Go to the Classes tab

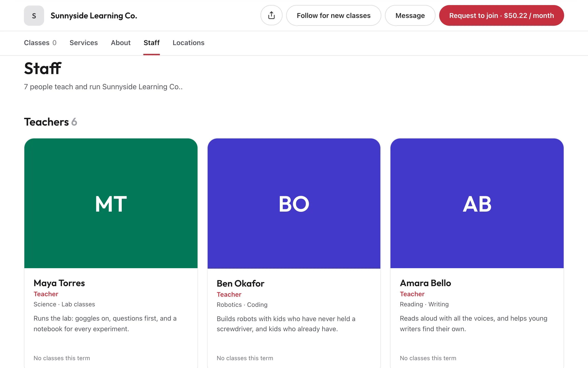40,43
